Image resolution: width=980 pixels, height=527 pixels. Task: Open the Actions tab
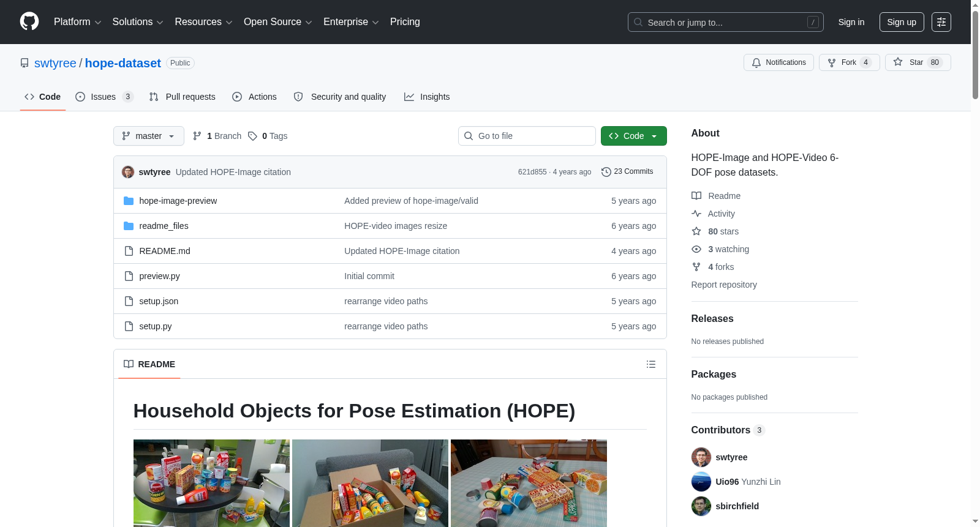(x=254, y=97)
